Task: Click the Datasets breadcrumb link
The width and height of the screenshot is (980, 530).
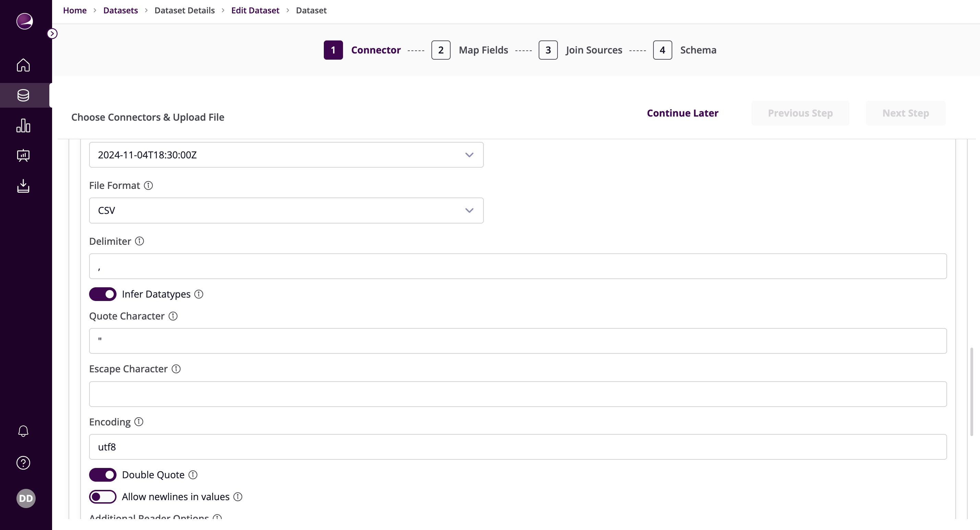Action: tap(121, 10)
